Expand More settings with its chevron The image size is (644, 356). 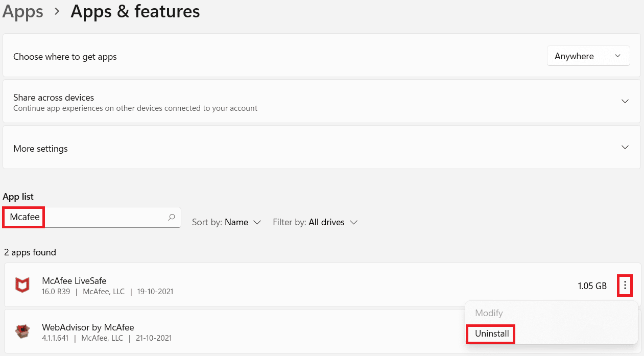pyautogui.click(x=625, y=148)
